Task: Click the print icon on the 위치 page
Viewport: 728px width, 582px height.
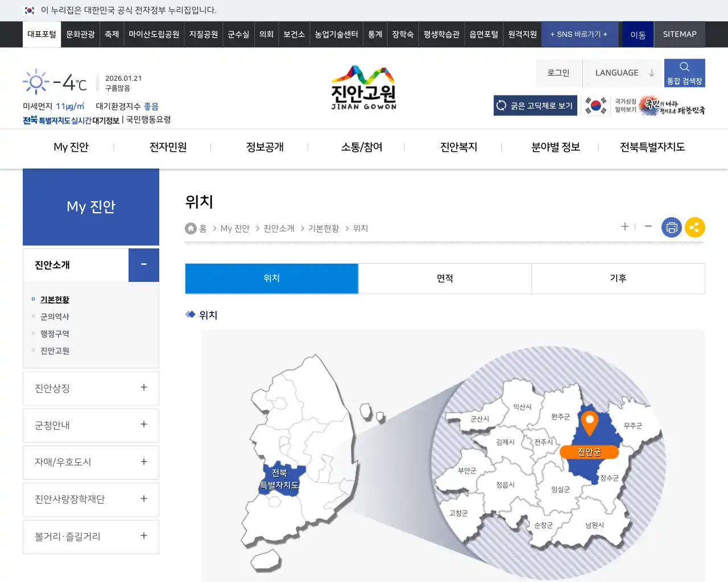Action: click(672, 227)
